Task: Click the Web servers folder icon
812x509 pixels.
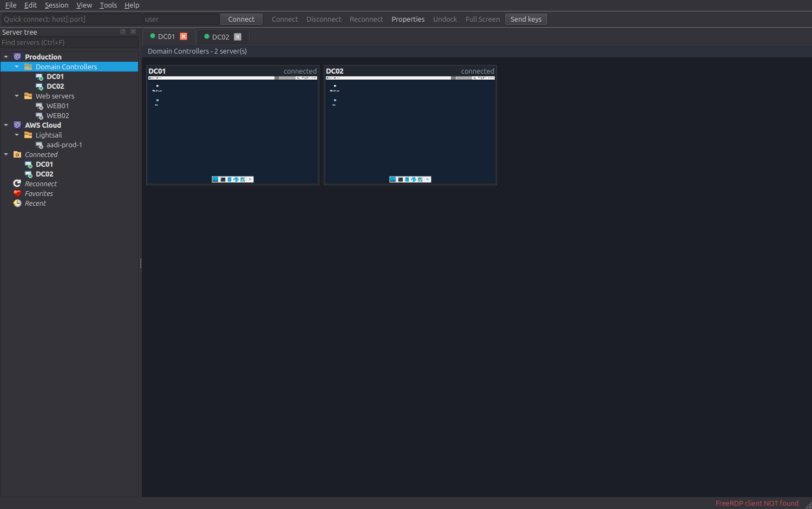Action: coord(28,96)
